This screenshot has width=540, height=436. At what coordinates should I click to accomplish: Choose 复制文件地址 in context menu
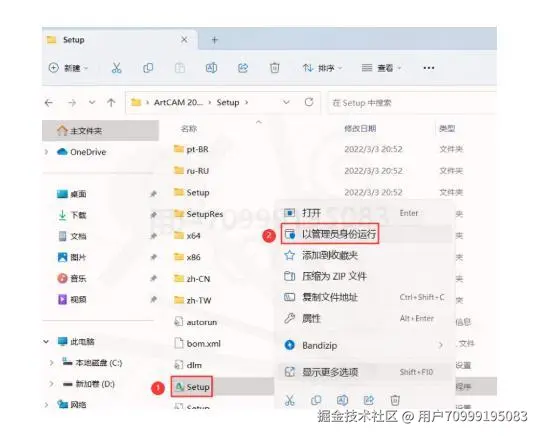click(366, 297)
